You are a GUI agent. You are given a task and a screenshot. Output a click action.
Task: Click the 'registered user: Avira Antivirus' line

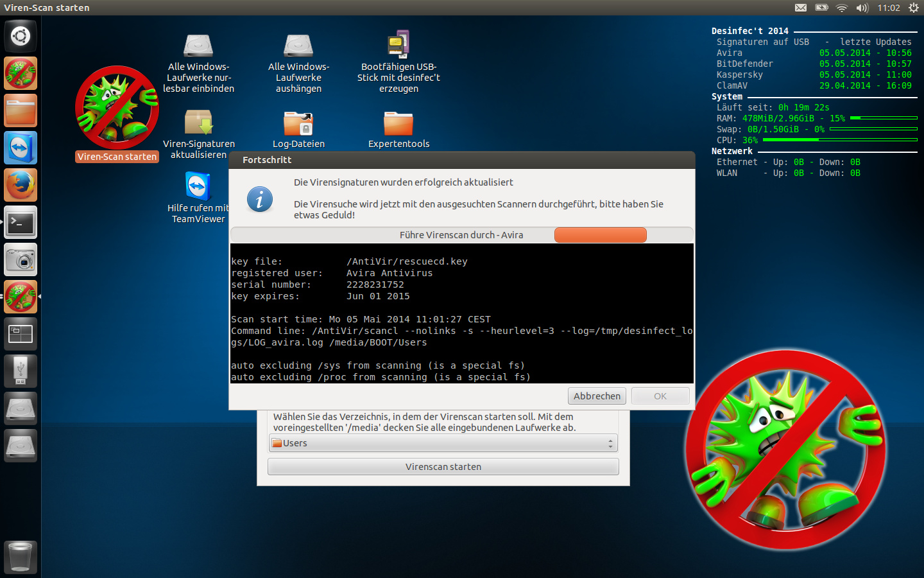[x=332, y=273]
